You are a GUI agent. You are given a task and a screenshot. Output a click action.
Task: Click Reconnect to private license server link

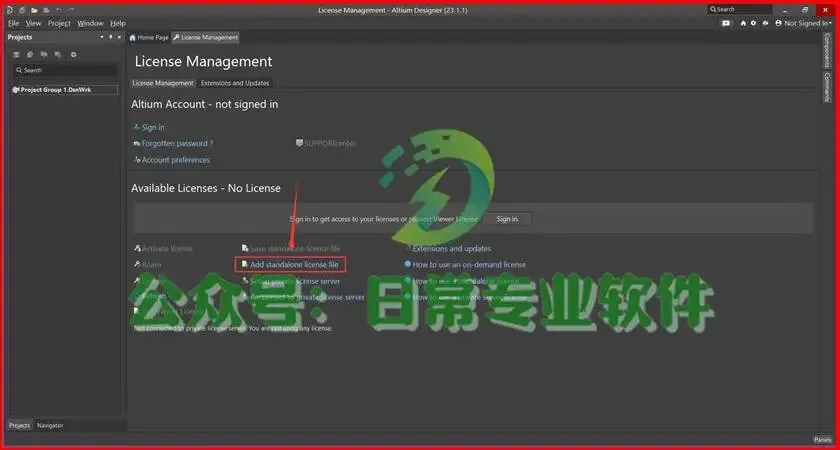(x=308, y=297)
